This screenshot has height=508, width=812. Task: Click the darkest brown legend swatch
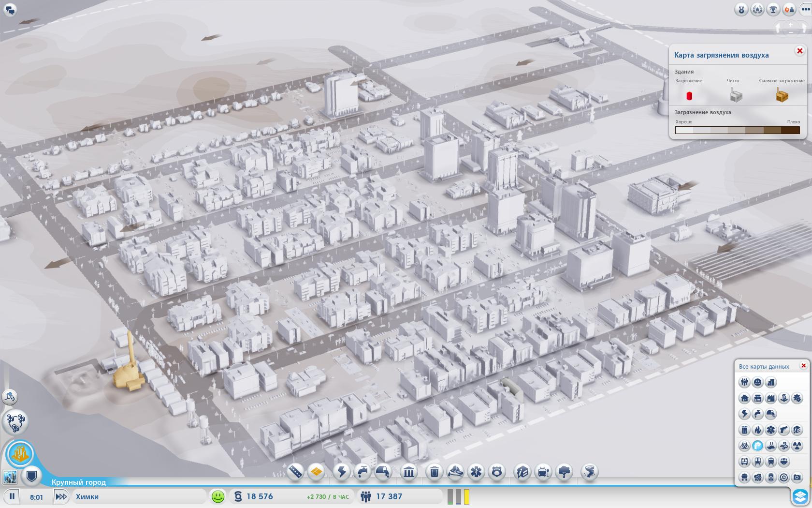[x=791, y=130]
